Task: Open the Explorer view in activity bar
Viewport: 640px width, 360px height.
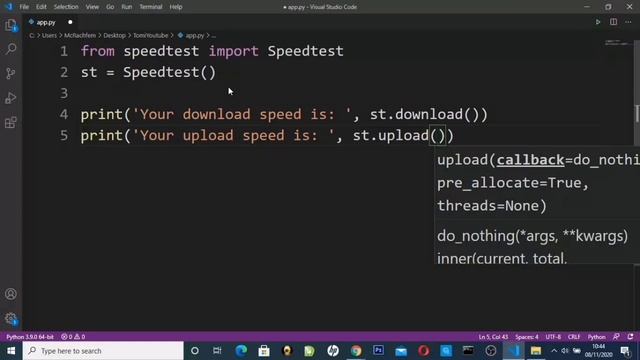Action: point(11,25)
